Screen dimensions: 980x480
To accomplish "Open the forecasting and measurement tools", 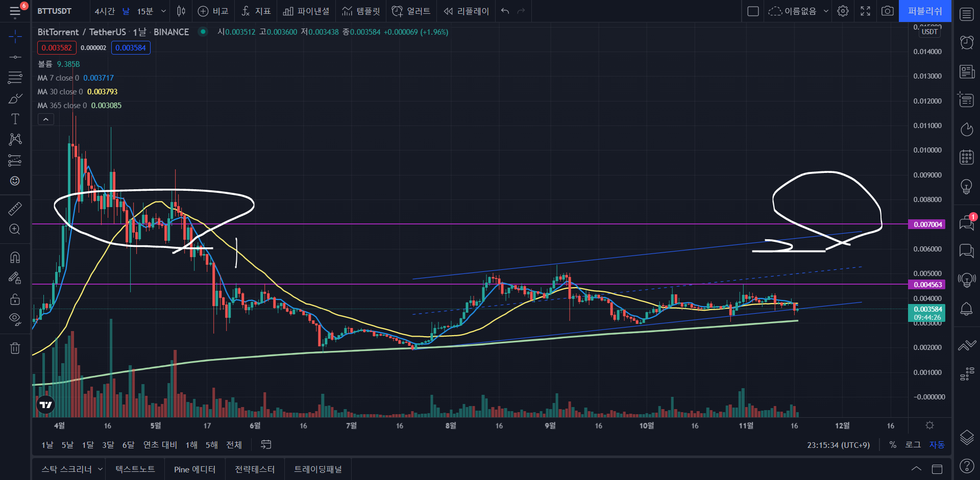I will pos(15,160).
